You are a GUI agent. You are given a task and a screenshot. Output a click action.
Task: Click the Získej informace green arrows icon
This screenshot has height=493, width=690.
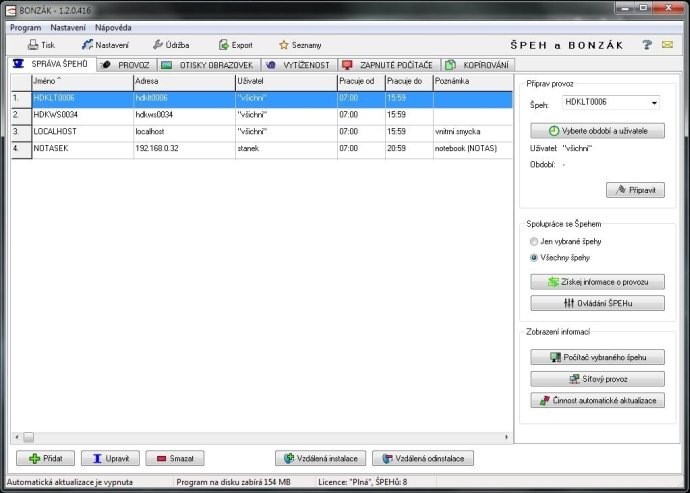pyautogui.click(x=553, y=282)
